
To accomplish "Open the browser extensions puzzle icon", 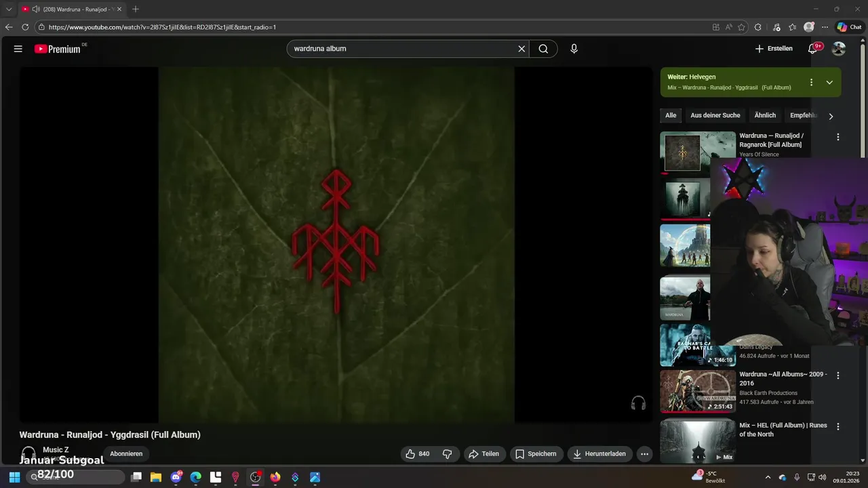I will 758,27.
